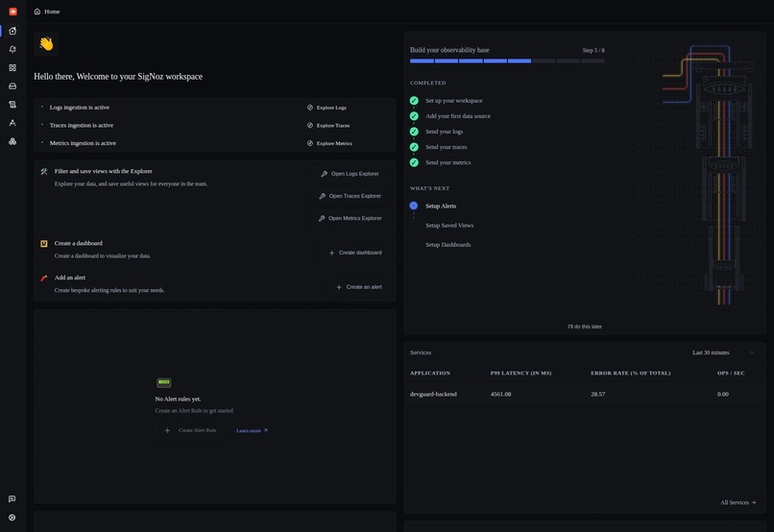Image resolution: width=774 pixels, height=532 pixels.
Task: Click the P99 LATENCY (IN MS) column header
Action: pos(520,374)
